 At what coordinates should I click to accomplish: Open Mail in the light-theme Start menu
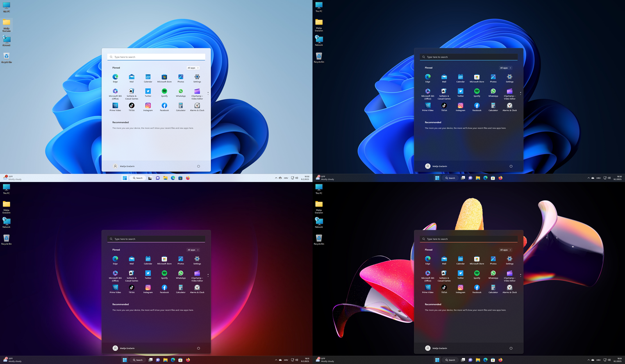(132, 78)
